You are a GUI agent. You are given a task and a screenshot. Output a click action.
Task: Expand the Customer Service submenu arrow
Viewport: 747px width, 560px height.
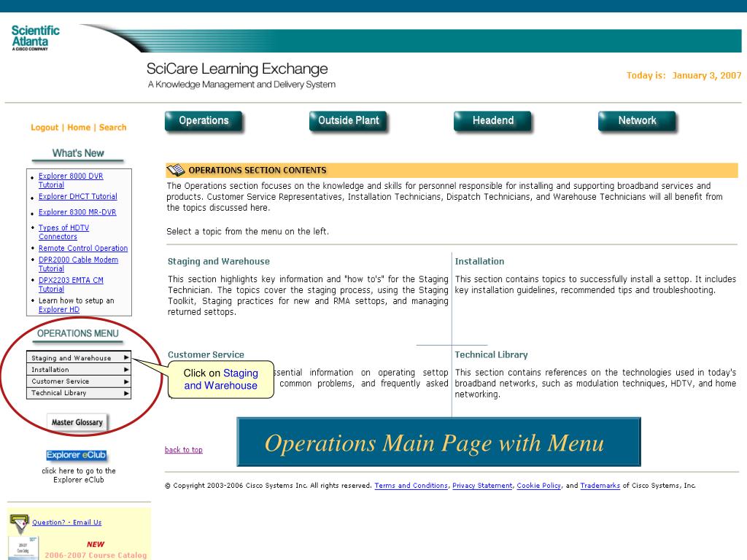pyautogui.click(x=126, y=381)
